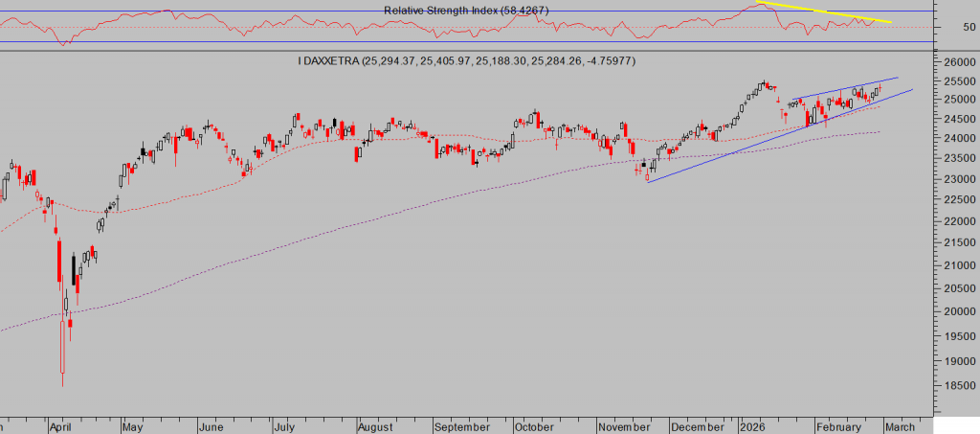
Task: Click the 2026 year label on time axis
Action: (x=752, y=425)
